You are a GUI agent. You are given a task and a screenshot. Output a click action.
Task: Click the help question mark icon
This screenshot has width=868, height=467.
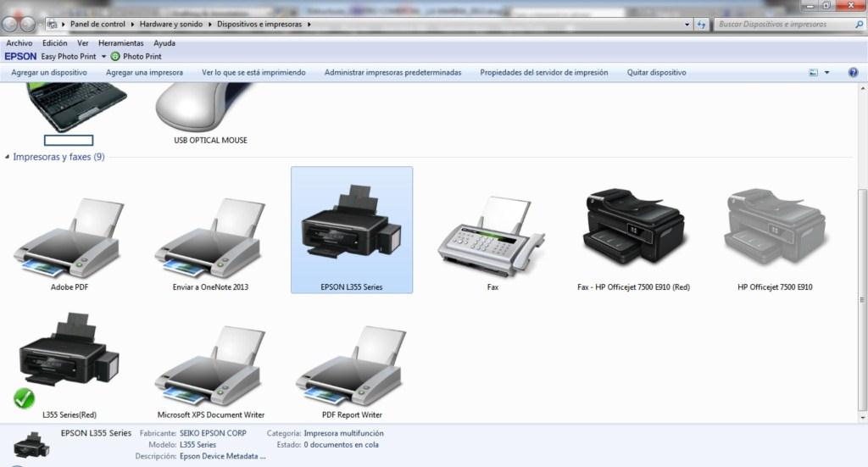[x=853, y=73]
